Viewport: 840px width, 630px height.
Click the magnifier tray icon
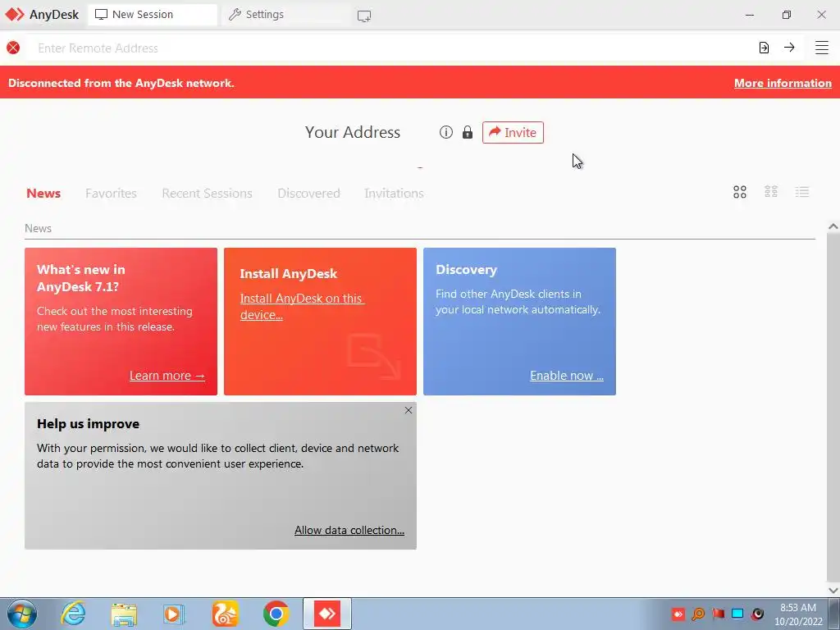click(698, 614)
